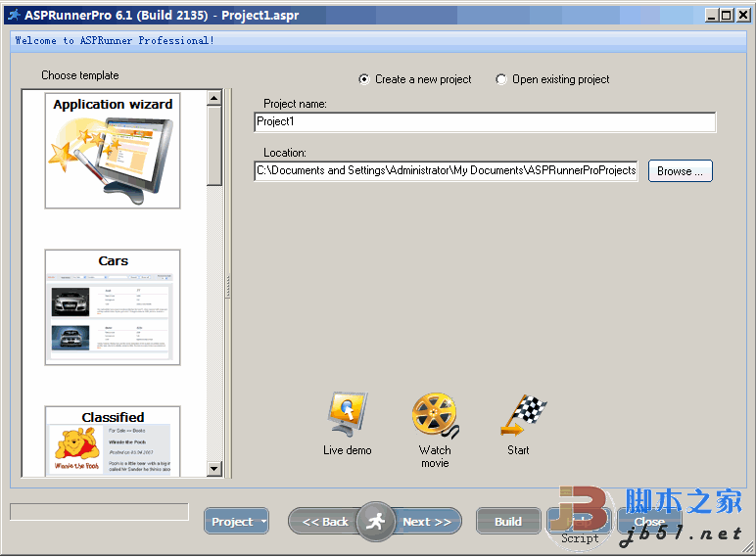Click the ASPRunnerPro title bar app icon
Image resolution: width=756 pixels, height=557 pixels.
(x=15, y=15)
